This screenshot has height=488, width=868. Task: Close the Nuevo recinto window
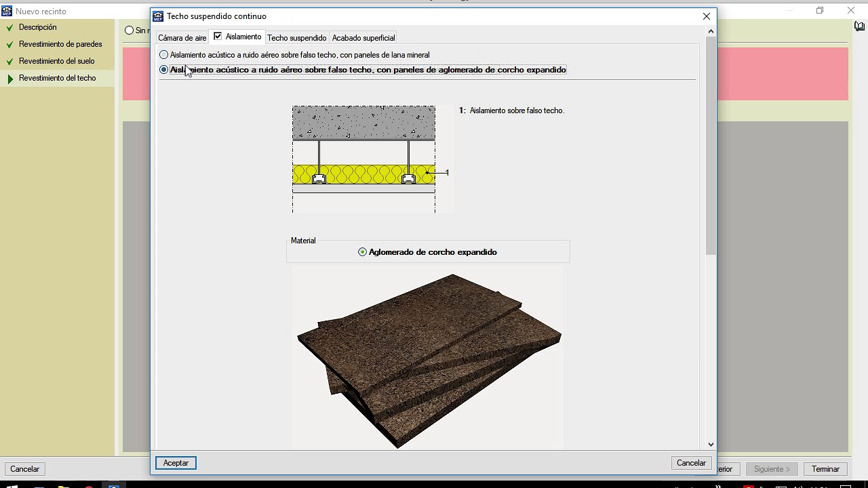(x=851, y=11)
